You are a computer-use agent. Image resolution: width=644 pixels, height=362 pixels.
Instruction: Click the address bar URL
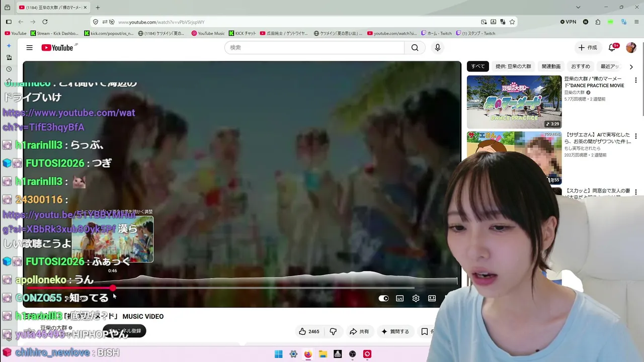161,22
